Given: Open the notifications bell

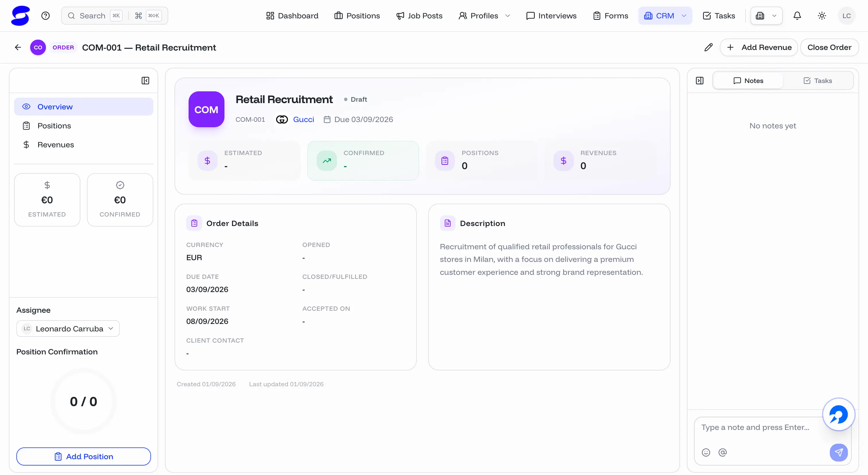Looking at the screenshot, I should click(797, 16).
